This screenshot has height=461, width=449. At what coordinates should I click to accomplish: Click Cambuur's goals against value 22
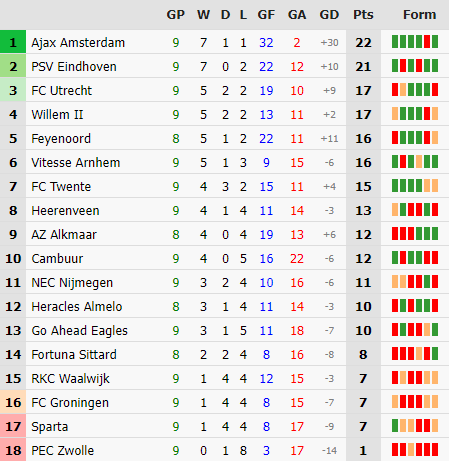(x=297, y=259)
